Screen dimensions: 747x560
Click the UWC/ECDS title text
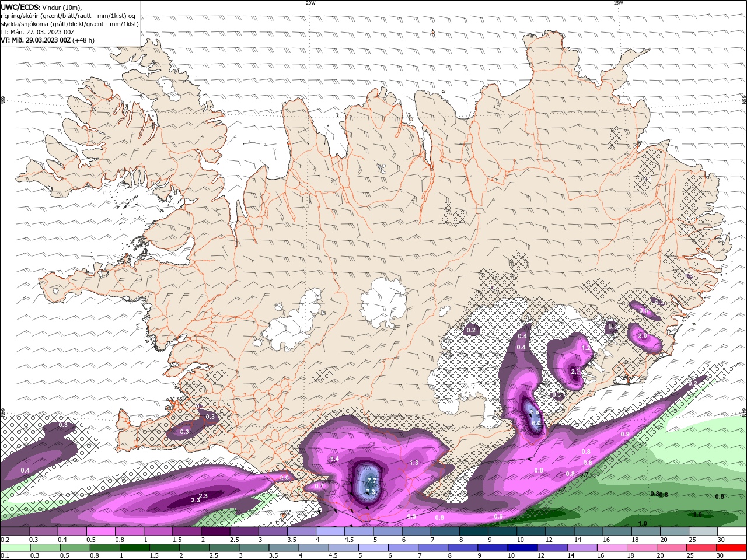(20, 7)
